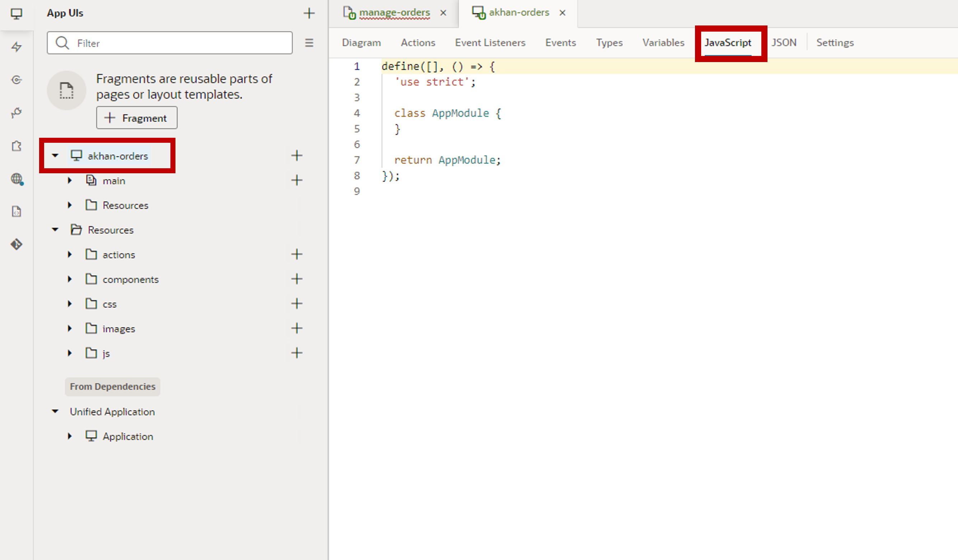Open the Types tab
Image resolution: width=958 pixels, height=560 pixels.
click(609, 43)
